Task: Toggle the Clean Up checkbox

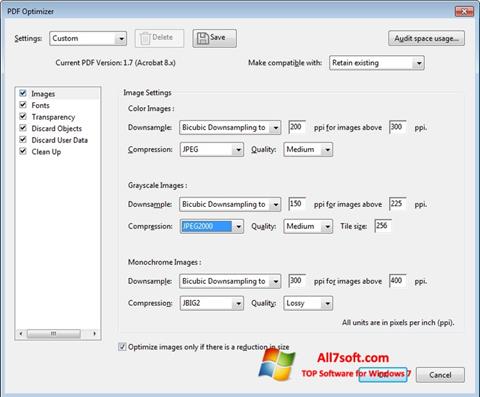Action: pyautogui.click(x=23, y=151)
